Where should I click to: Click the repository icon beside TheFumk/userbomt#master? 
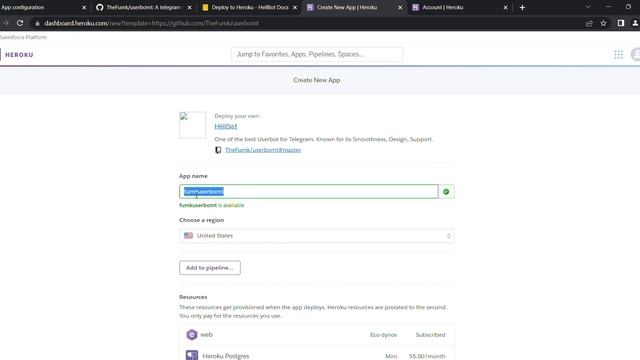pos(218,150)
